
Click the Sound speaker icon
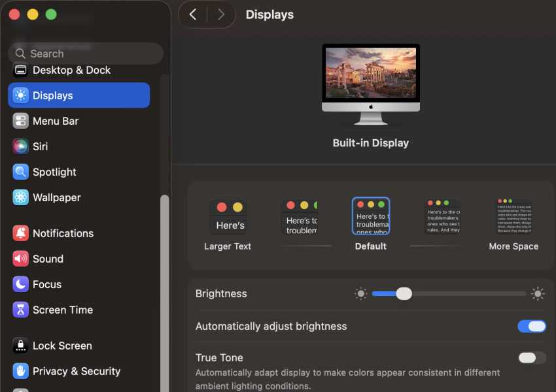tap(21, 259)
